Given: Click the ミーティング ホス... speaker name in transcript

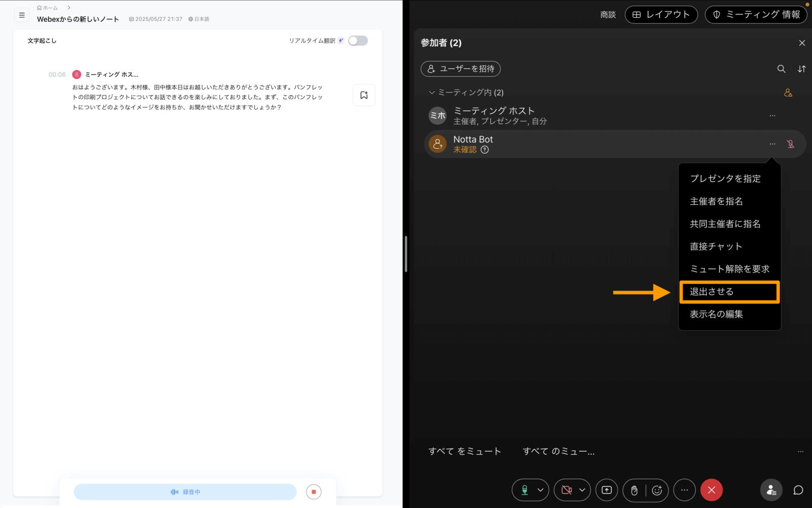Looking at the screenshot, I should (112, 75).
